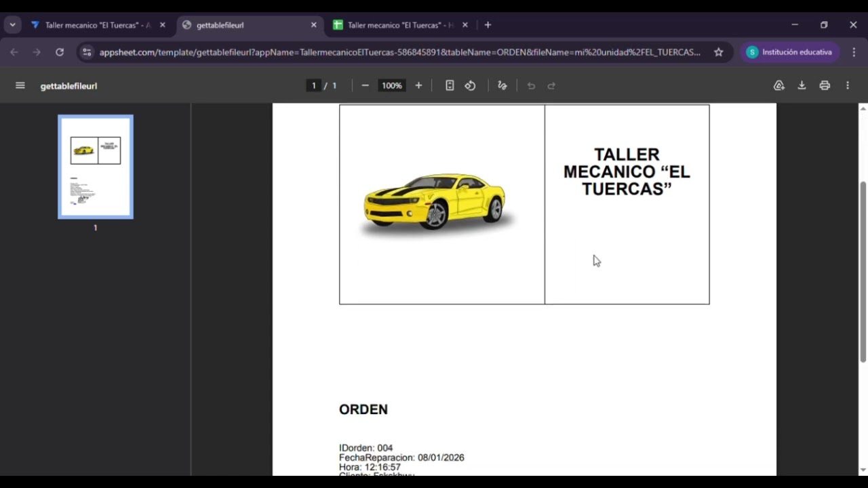Zoom out using the minus icon
The width and height of the screenshot is (868, 488).
pyautogui.click(x=365, y=85)
